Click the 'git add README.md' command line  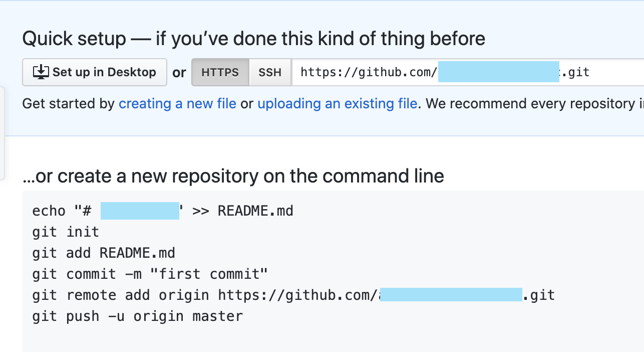click(104, 253)
